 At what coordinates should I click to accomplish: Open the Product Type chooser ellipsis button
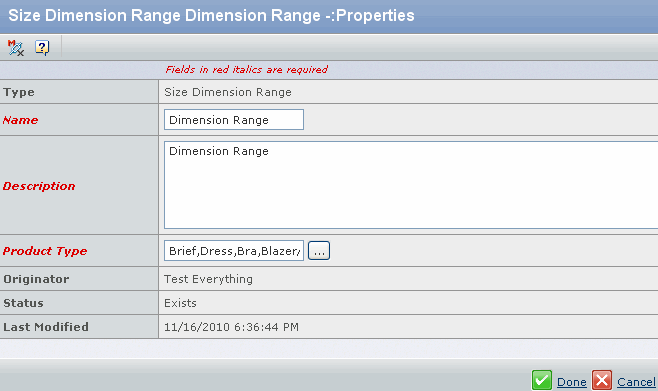coord(319,250)
